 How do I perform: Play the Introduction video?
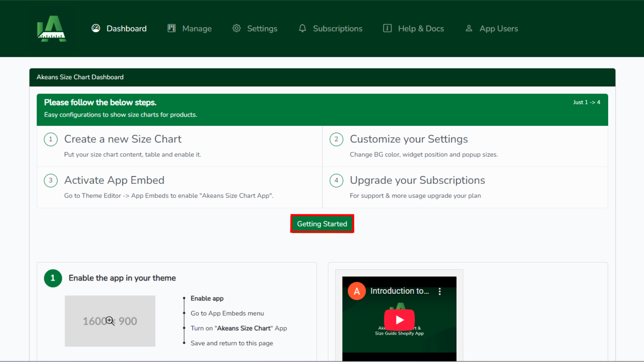click(x=399, y=320)
